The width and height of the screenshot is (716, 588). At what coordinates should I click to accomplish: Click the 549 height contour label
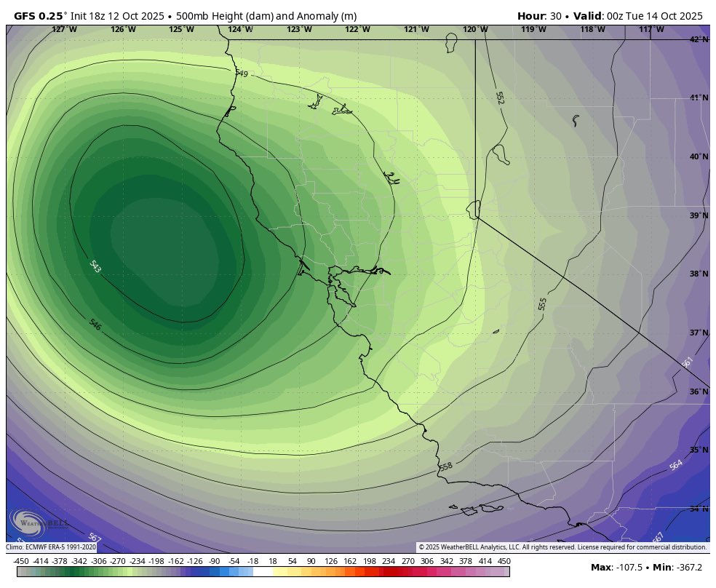242,73
